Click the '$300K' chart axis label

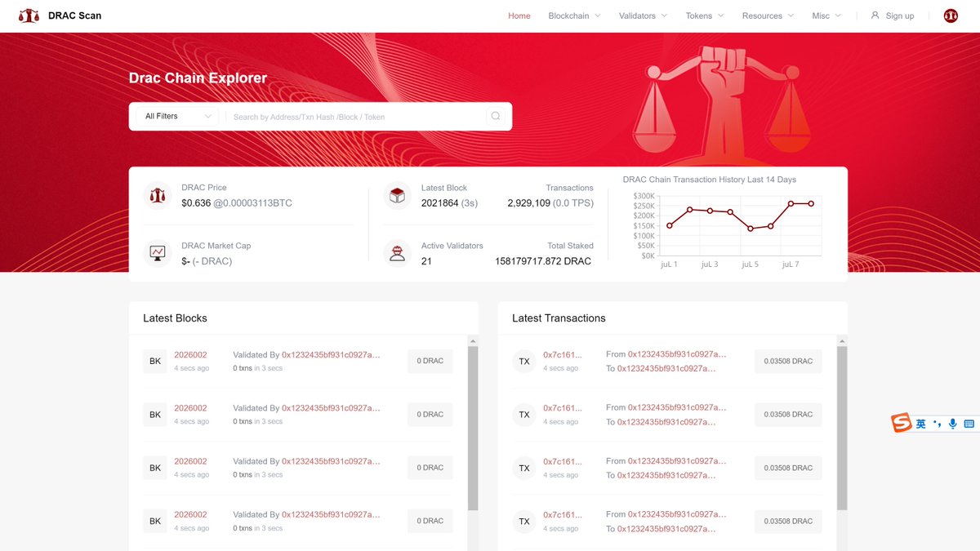644,196
